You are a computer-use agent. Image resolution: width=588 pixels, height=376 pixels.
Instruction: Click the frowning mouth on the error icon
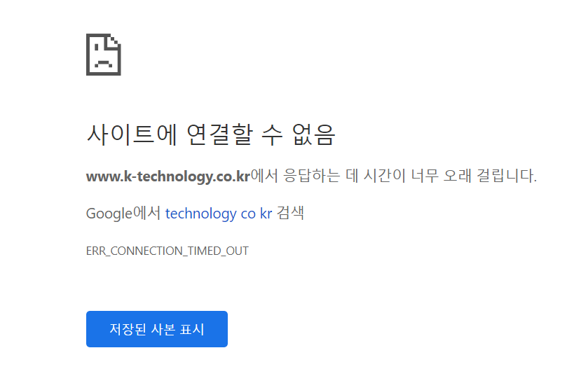coord(104,63)
